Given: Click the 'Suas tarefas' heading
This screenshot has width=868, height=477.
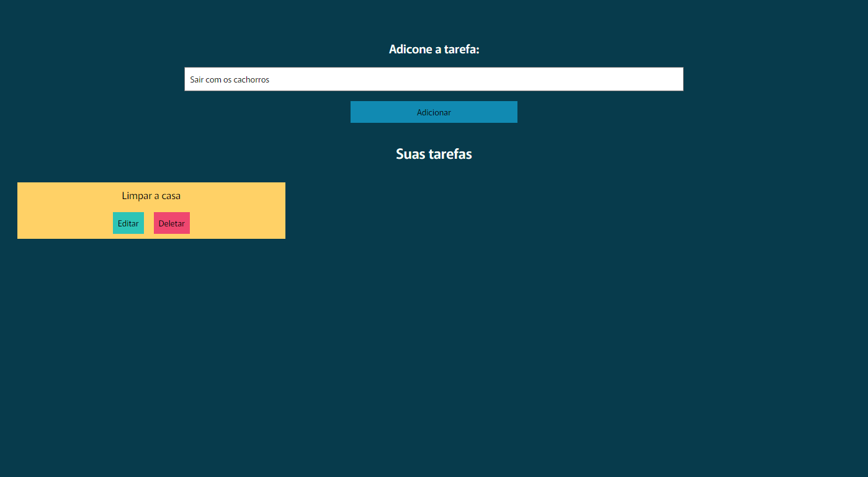Looking at the screenshot, I should coord(434,154).
